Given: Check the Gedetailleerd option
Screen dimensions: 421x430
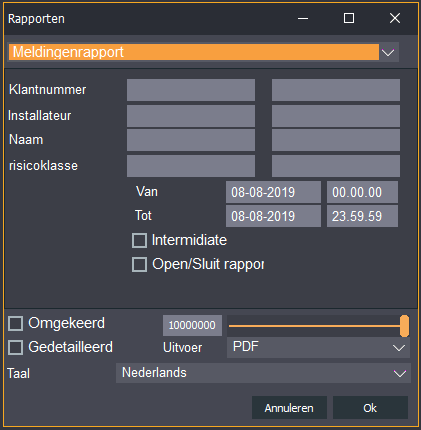Looking at the screenshot, I should tap(15, 347).
